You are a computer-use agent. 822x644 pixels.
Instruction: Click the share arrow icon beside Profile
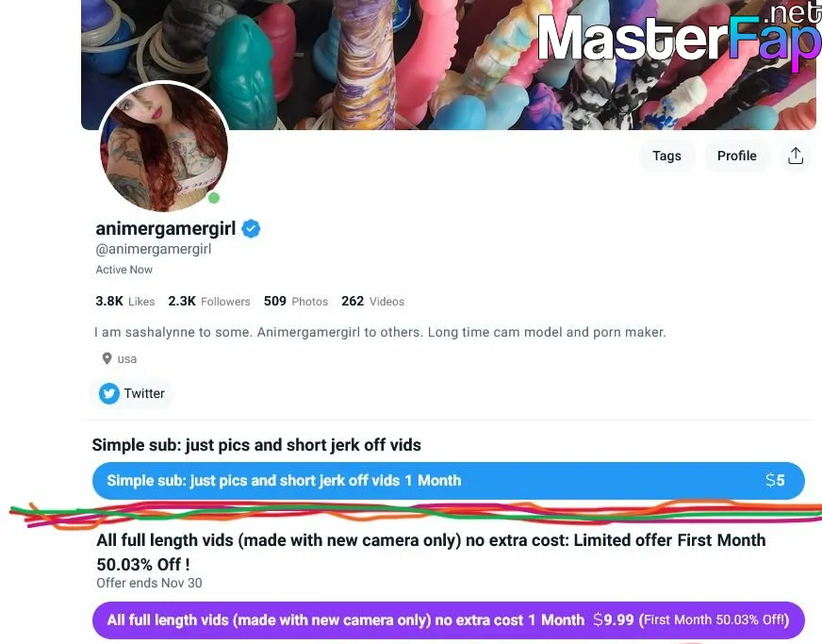click(x=796, y=156)
